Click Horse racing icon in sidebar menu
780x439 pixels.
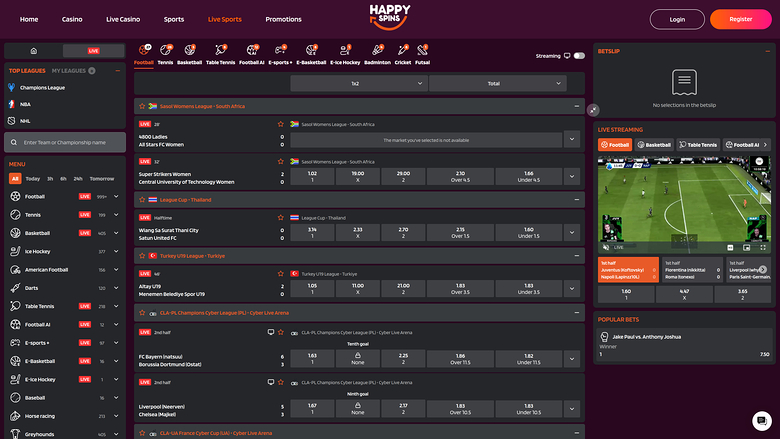pyautogui.click(x=15, y=416)
